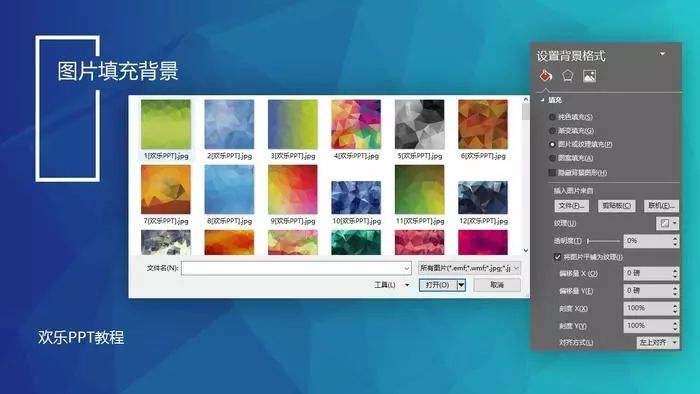Select thumbnail 7[欢乐PPT].jpg orange sunset image
The width and height of the screenshot is (700, 394).
166,190
